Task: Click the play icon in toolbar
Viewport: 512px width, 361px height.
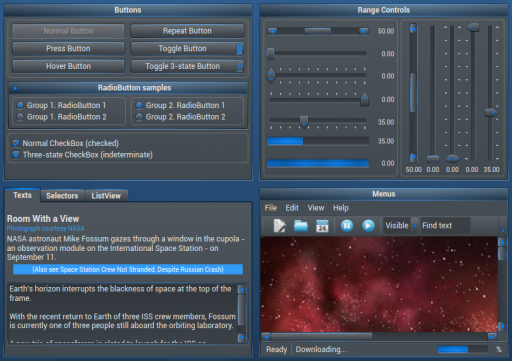Action: click(368, 226)
